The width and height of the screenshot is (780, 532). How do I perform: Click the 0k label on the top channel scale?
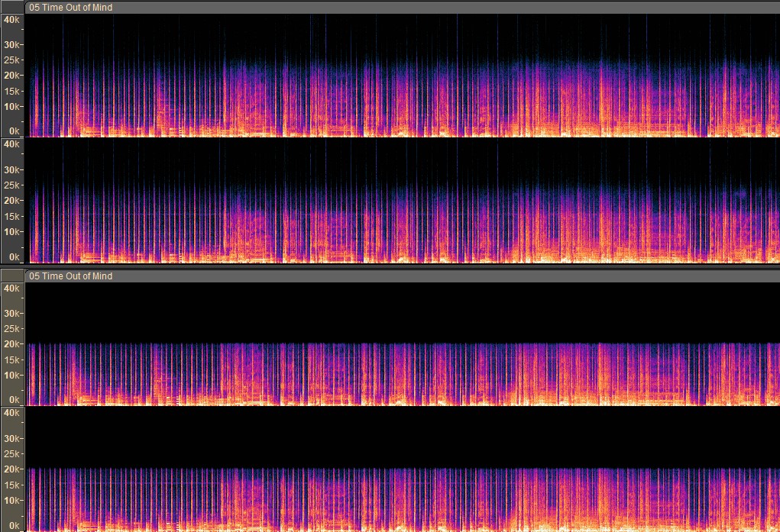coord(14,131)
